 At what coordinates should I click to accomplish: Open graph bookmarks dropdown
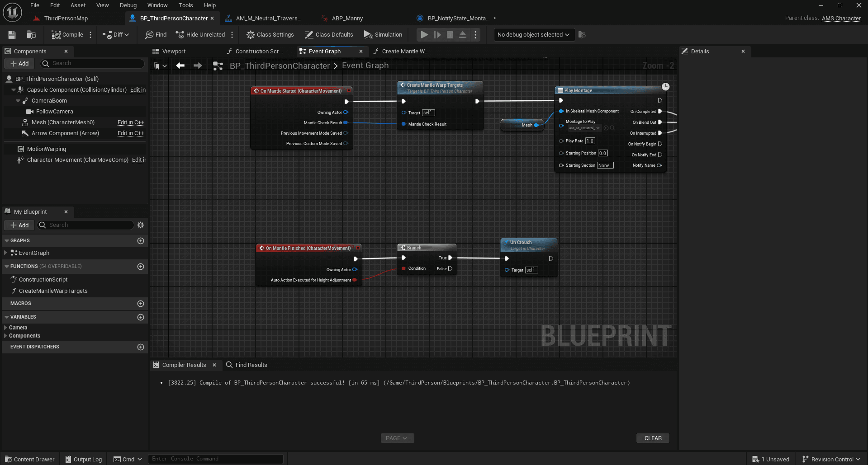click(160, 66)
